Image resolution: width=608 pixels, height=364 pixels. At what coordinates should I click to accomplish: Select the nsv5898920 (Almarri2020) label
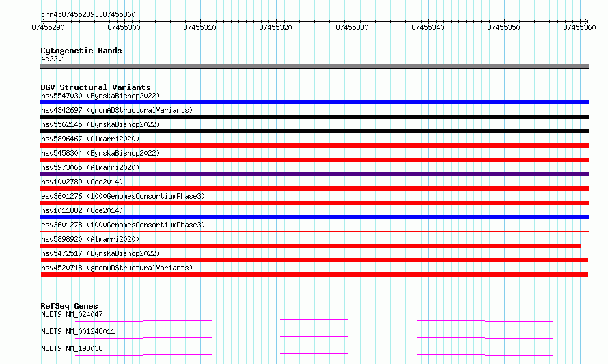click(90, 239)
